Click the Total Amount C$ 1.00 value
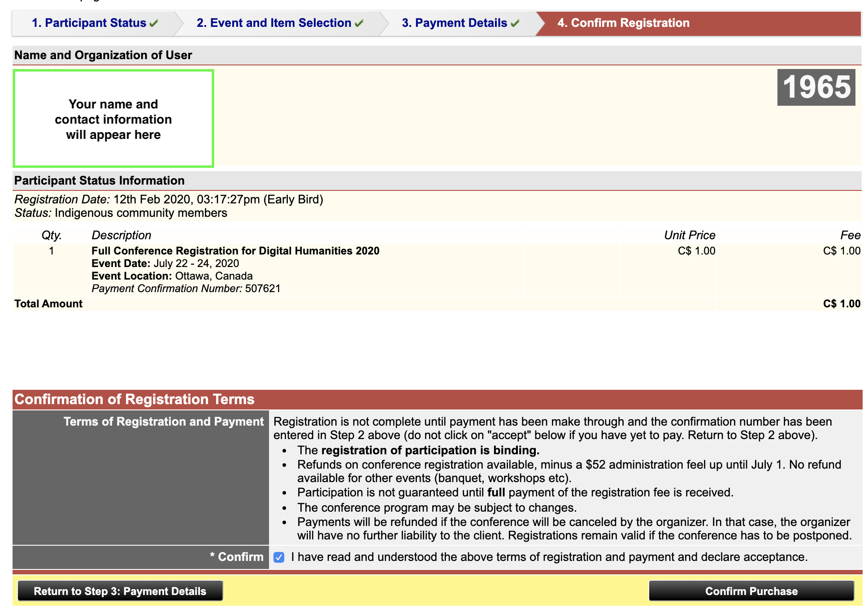This screenshot has height=612, width=868. pos(842,304)
